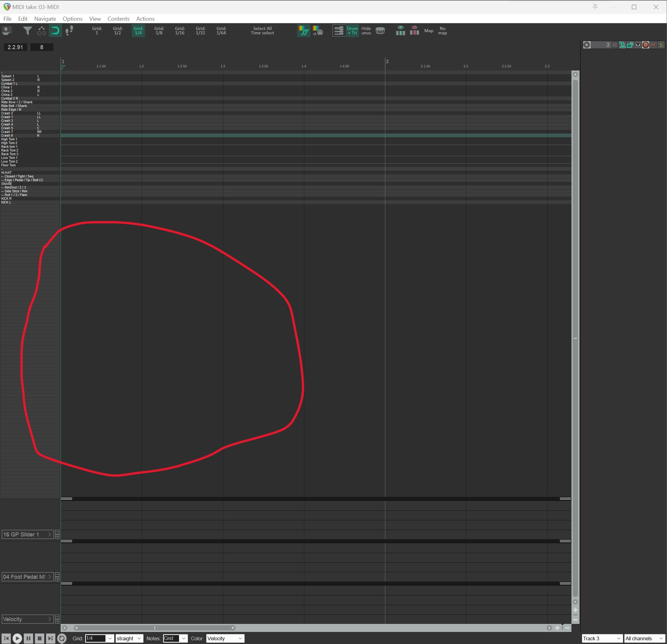
Task: Set grid to 1 with Grid: 1 button
Action: pyautogui.click(x=97, y=31)
